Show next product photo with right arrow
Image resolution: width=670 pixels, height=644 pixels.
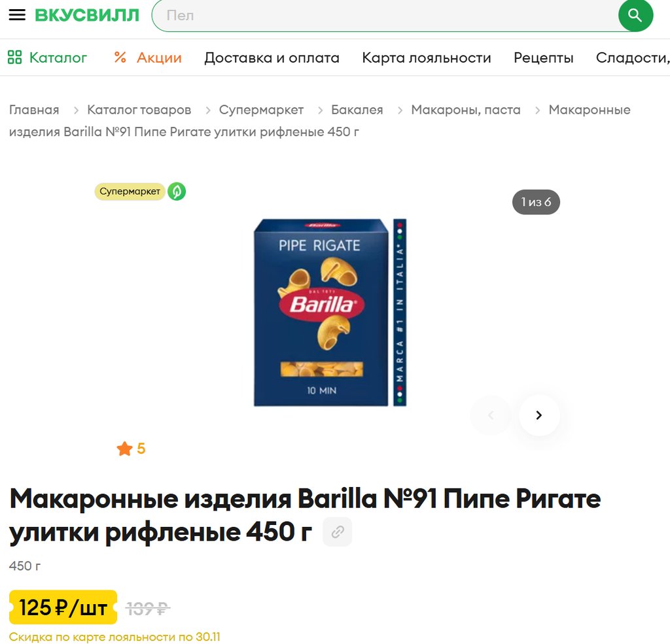point(539,415)
